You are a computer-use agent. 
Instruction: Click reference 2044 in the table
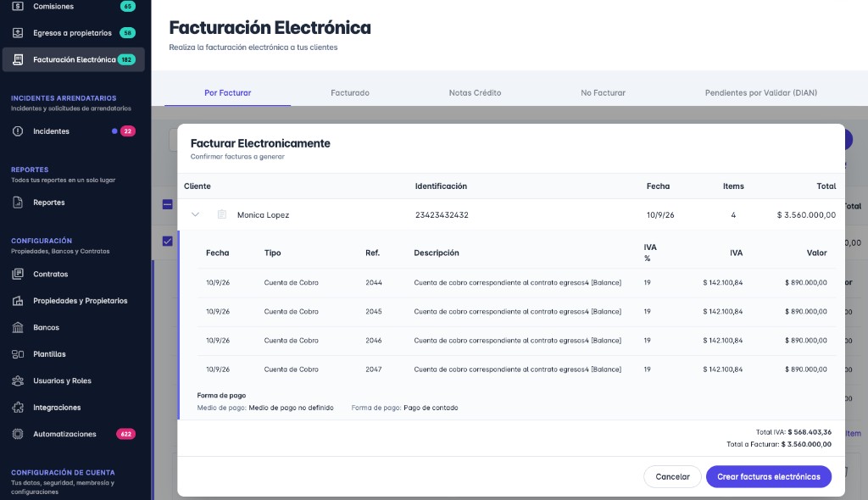click(374, 282)
